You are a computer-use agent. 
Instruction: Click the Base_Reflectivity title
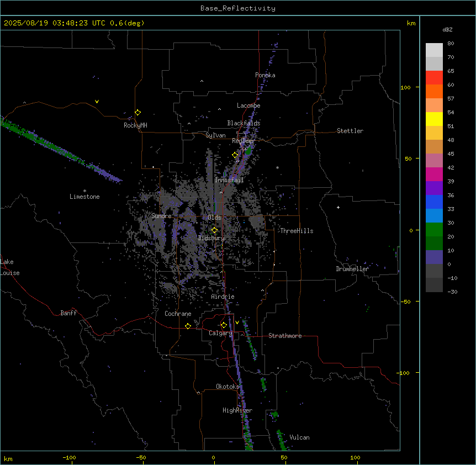pos(238,8)
